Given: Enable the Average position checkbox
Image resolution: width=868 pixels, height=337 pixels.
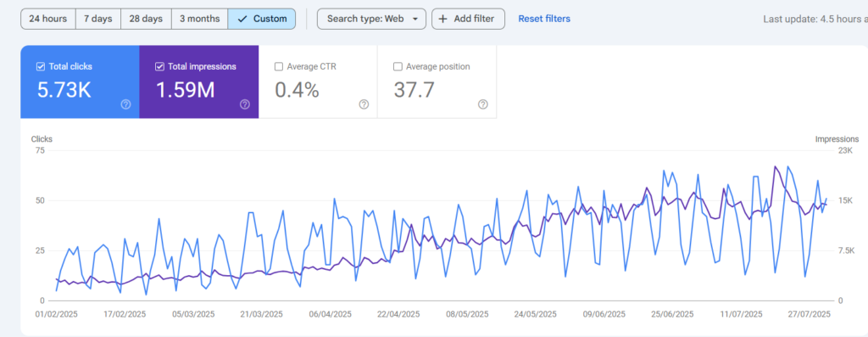Looking at the screenshot, I should 398,66.
